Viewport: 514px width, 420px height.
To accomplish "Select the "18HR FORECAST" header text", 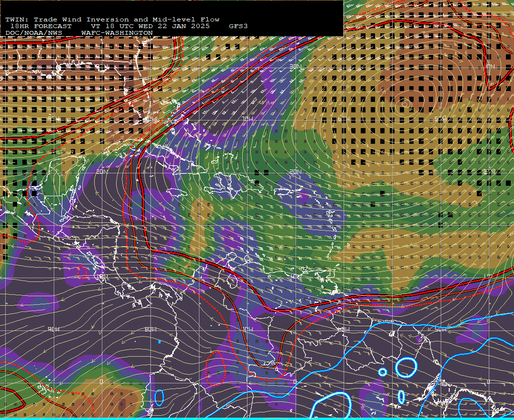I will [40, 26].
